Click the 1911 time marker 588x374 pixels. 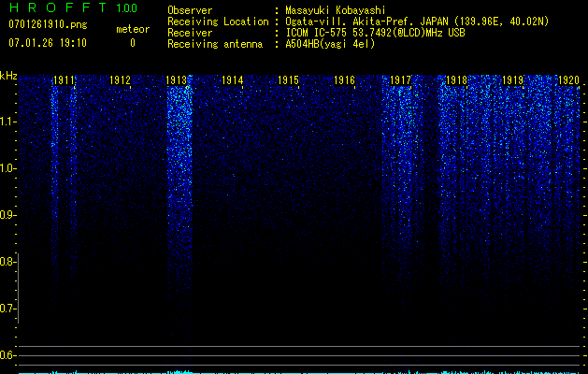(x=64, y=80)
